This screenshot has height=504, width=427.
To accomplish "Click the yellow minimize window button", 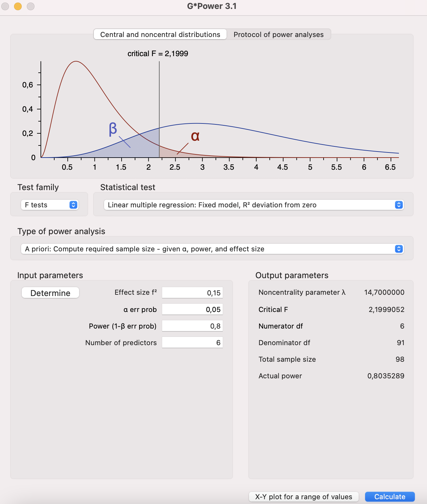I will coord(18,6).
